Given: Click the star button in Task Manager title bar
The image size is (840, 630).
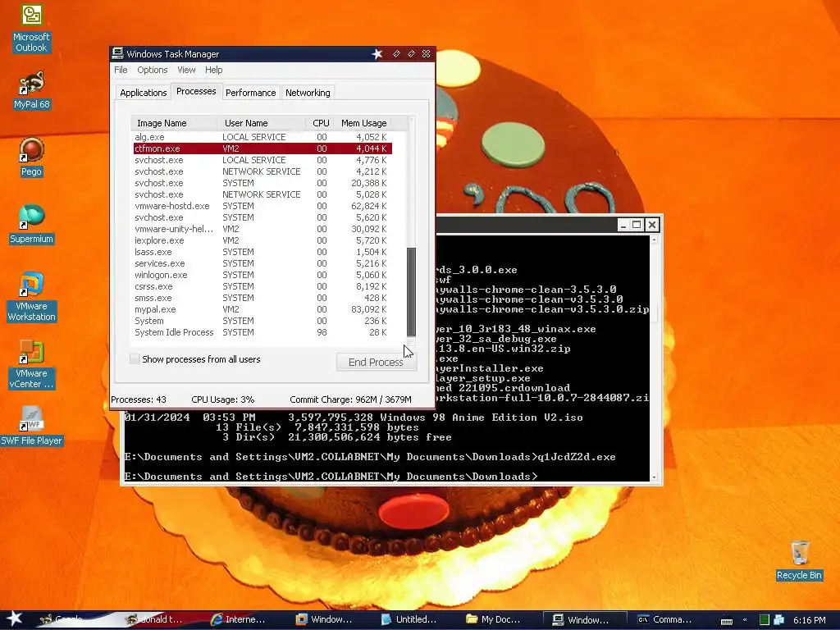Looking at the screenshot, I should 377,53.
